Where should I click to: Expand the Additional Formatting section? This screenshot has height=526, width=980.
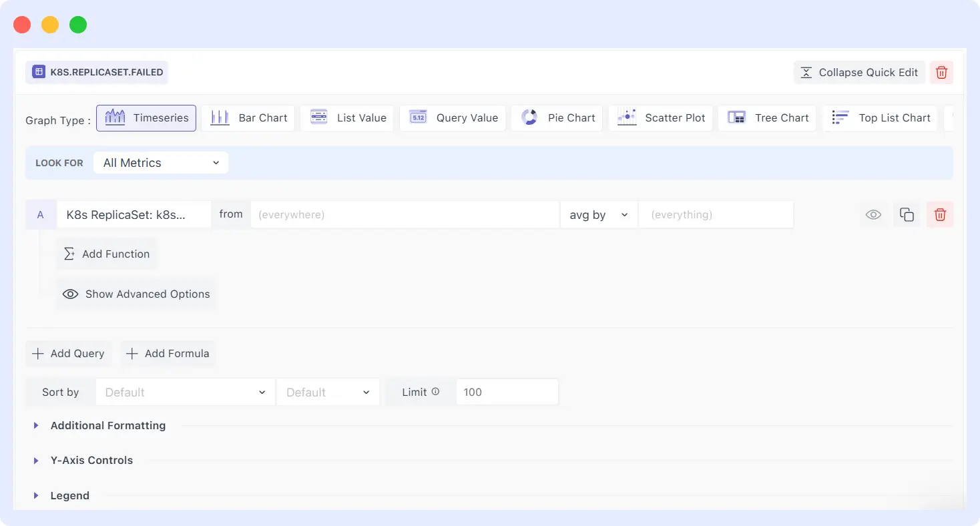tap(107, 425)
